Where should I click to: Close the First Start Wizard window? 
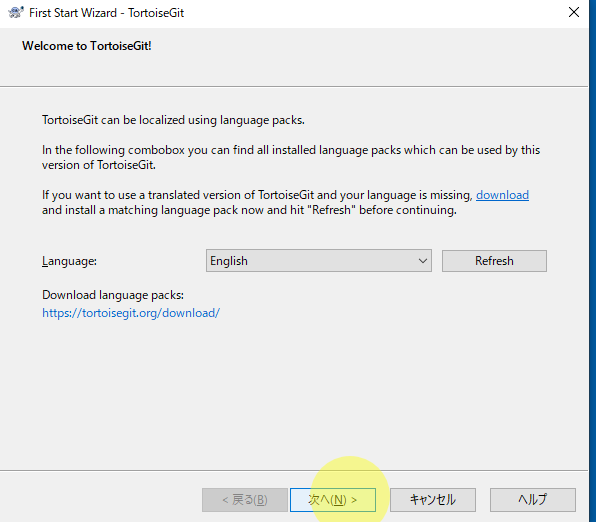pyautogui.click(x=574, y=13)
